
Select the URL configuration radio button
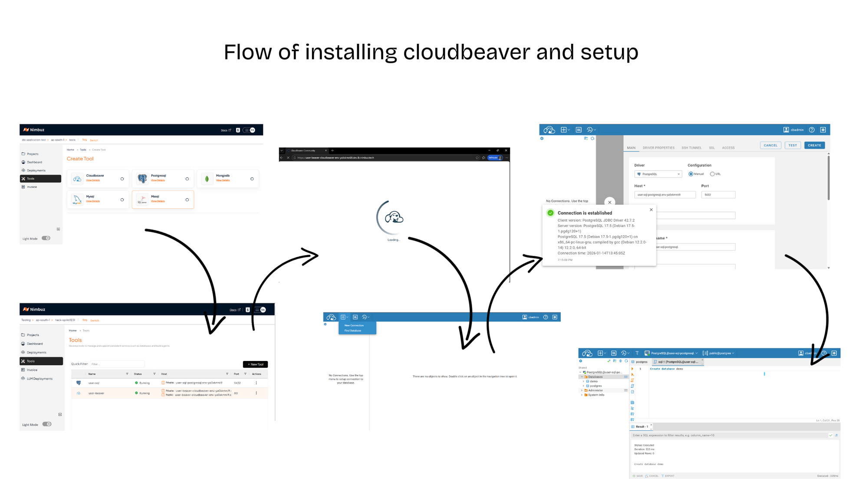(712, 174)
